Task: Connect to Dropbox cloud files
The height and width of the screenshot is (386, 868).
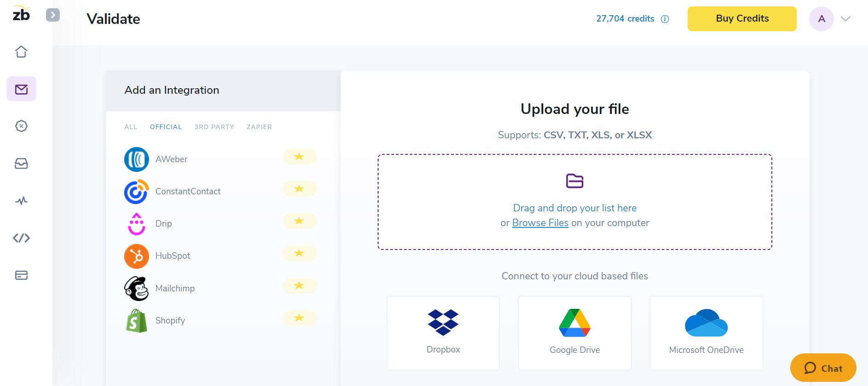Action: pos(443,333)
